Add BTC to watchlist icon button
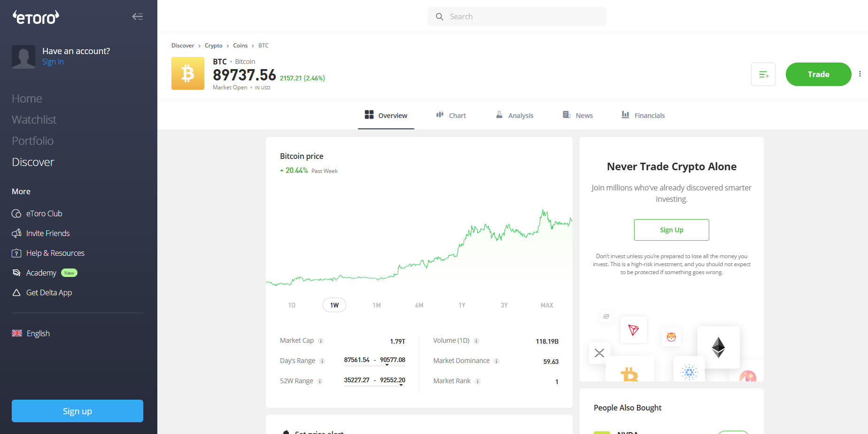Viewport: 868px width, 434px height. (x=763, y=74)
